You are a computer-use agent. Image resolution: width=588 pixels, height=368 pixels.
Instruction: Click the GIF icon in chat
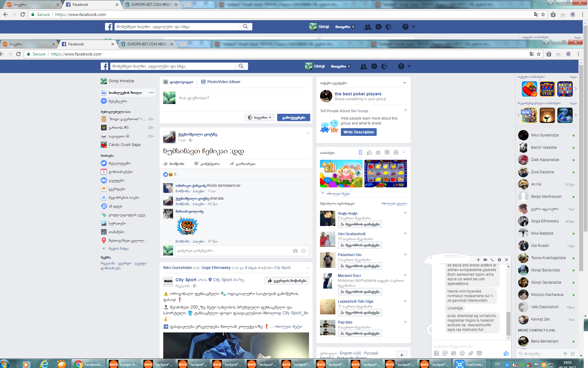tap(454, 353)
